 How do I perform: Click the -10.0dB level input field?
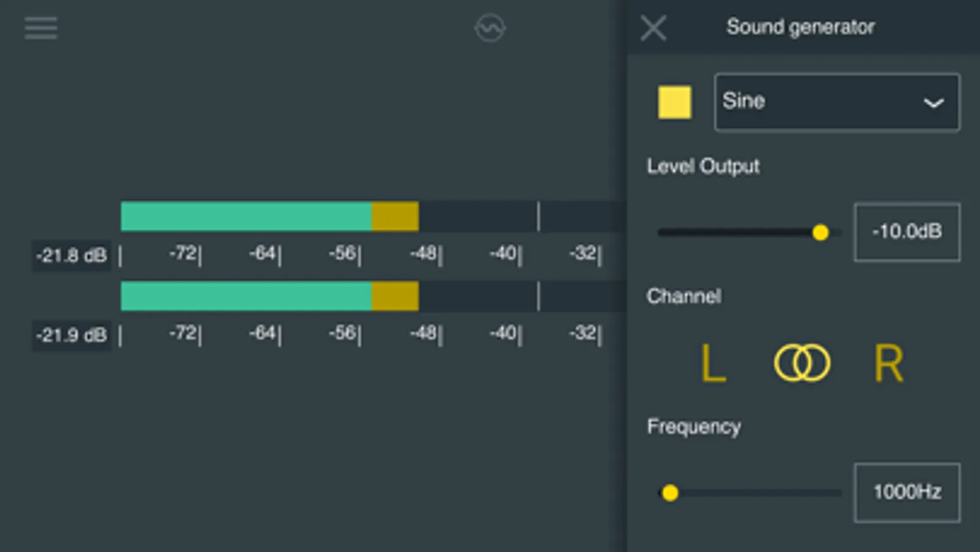click(906, 232)
